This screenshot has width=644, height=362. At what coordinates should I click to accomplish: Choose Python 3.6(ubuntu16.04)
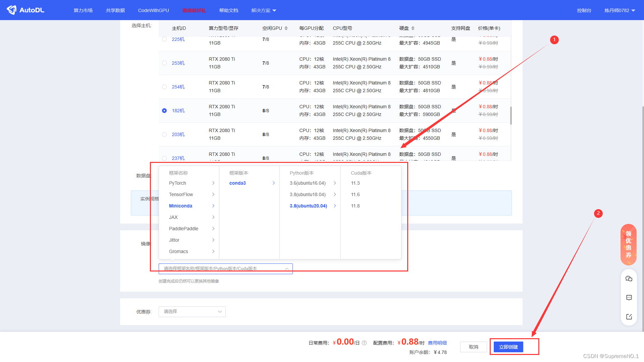310,183
